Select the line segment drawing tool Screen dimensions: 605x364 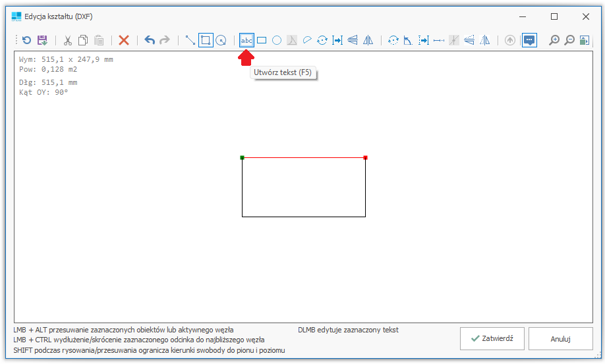click(x=190, y=40)
